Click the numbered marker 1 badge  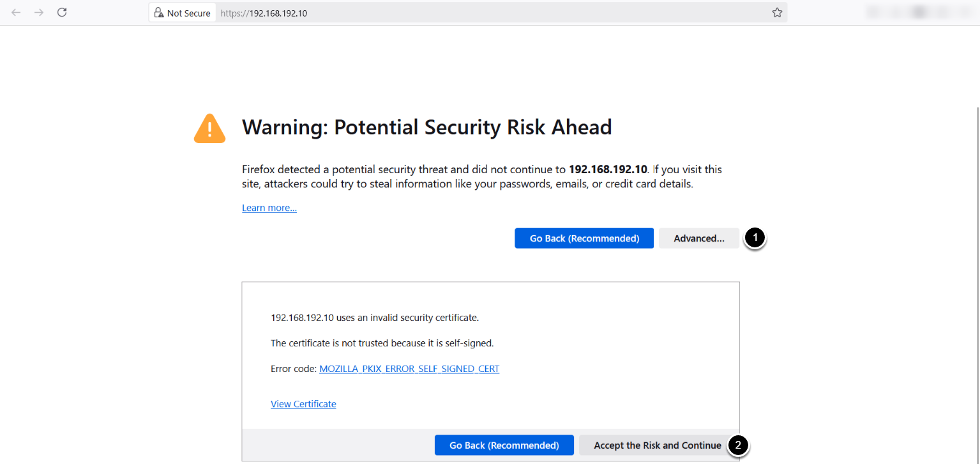pyautogui.click(x=755, y=238)
